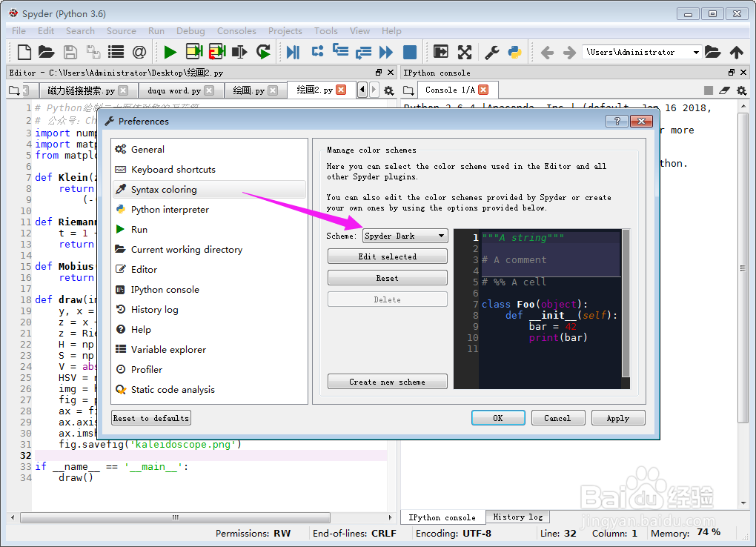Viewport: 756px width, 547px height.
Task: Maximize current pane icon
Action: (441, 52)
